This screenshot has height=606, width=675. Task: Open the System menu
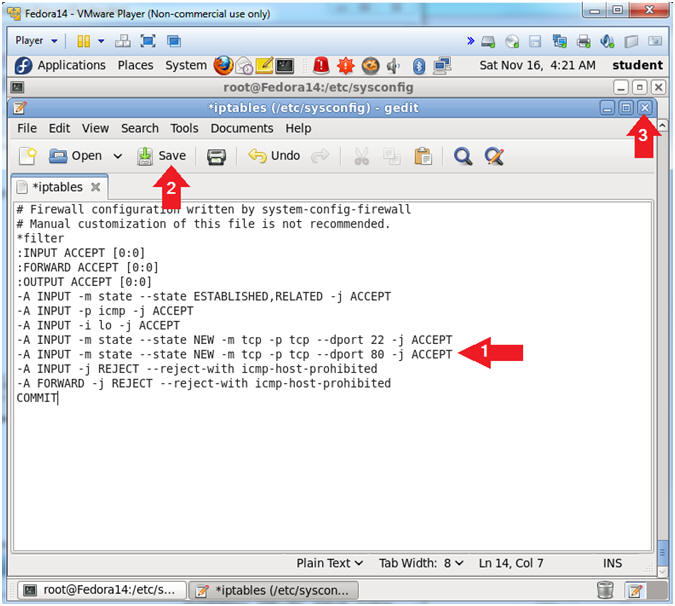(x=186, y=65)
